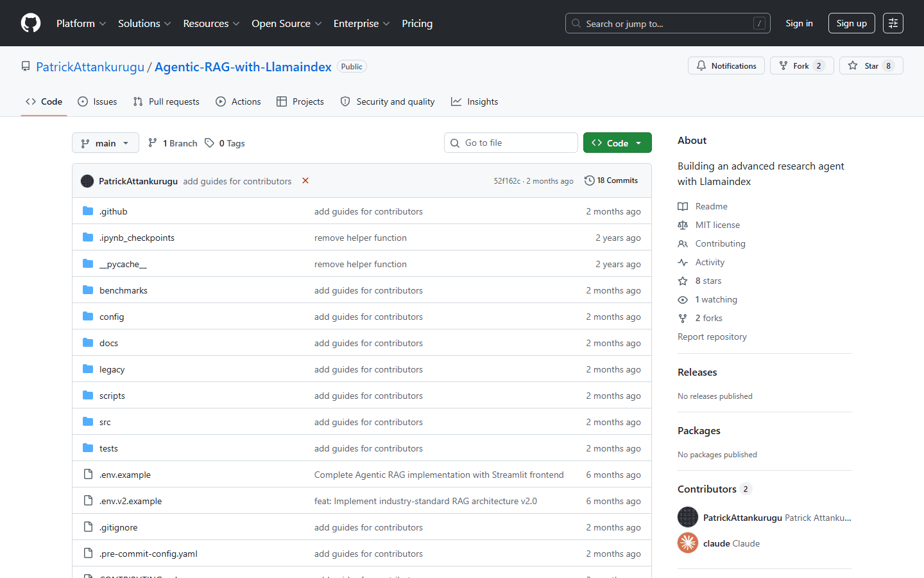Click the .github folder icon
Screen dimensions: 924x578
pos(88,211)
